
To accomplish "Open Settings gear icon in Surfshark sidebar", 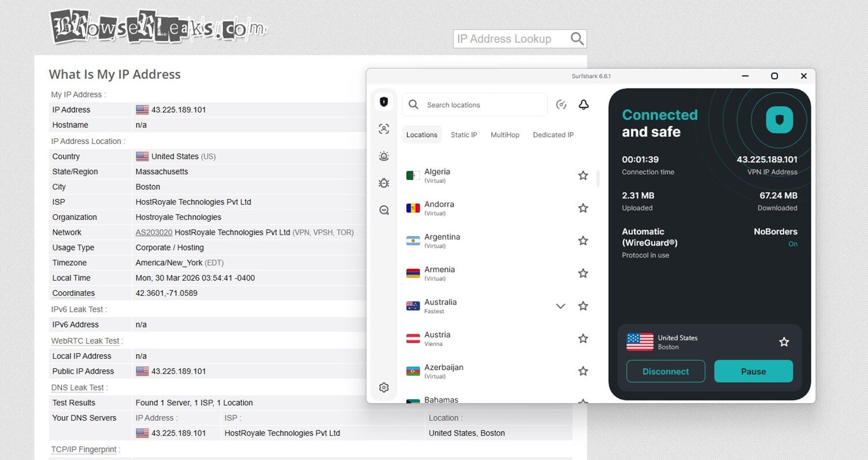I will 384,388.
